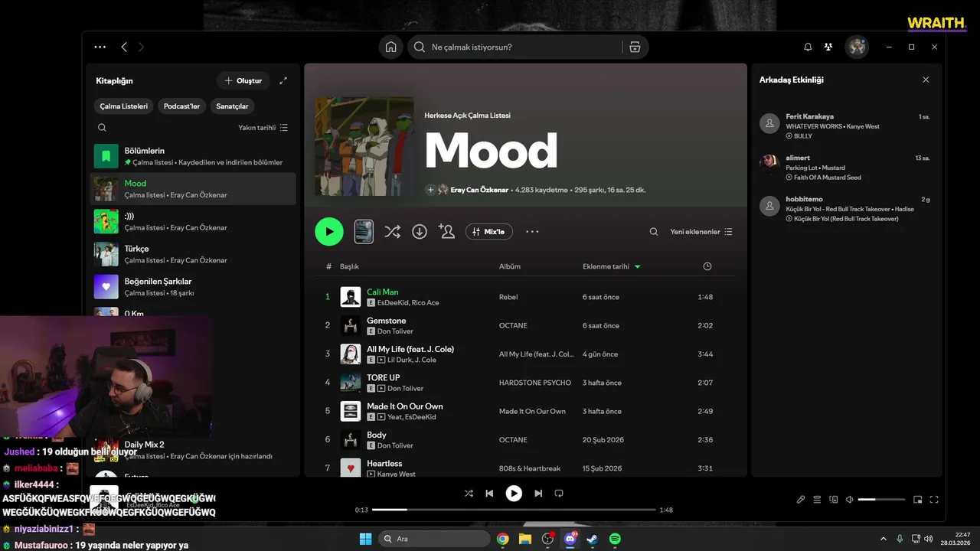Open the mini player
This screenshot has height=551, width=980.
pos(918,500)
